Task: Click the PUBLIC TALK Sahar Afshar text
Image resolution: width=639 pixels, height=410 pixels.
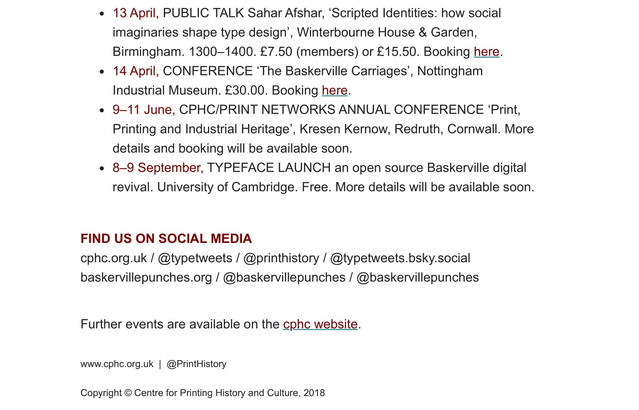Action: point(230,13)
